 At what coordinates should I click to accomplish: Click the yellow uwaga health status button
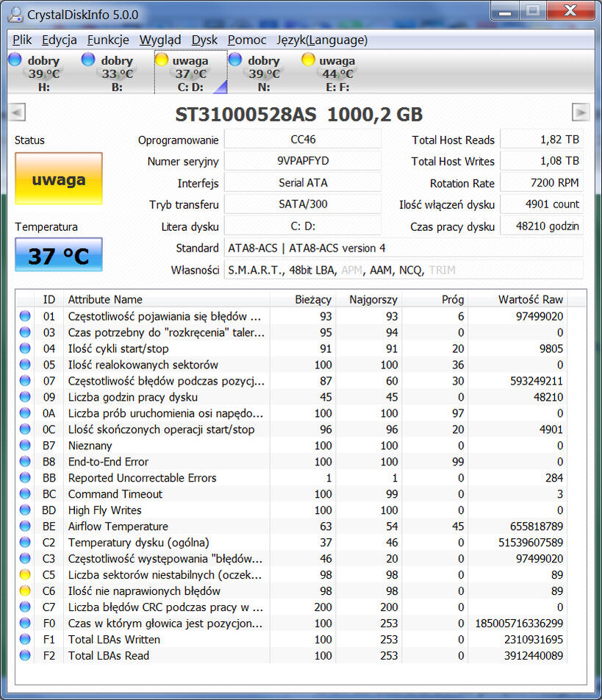[59, 179]
